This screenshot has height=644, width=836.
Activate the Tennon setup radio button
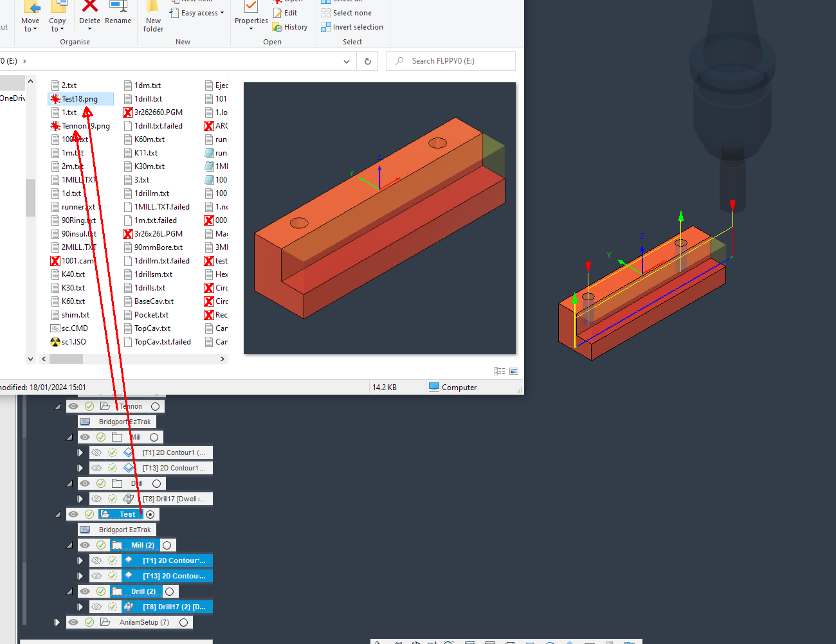156,406
